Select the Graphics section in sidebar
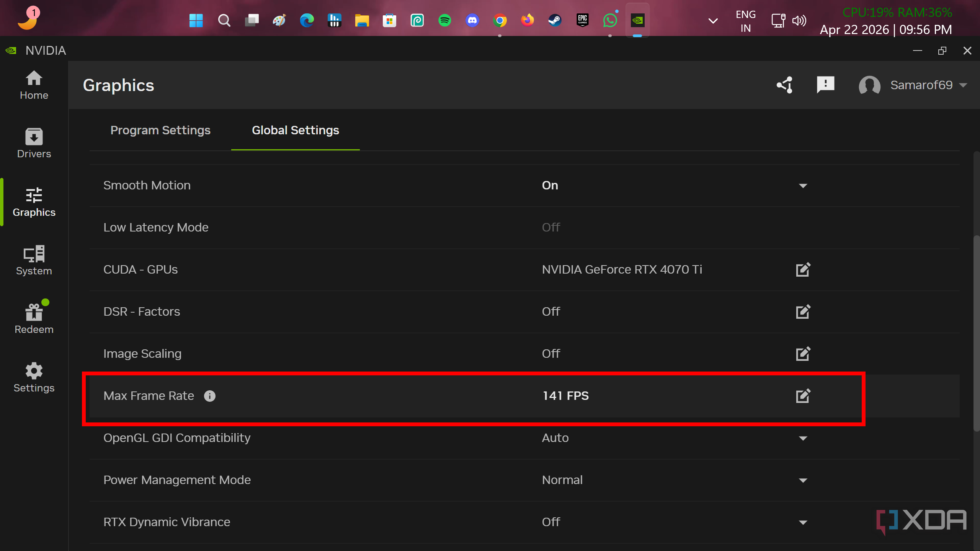This screenshot has height=551, width=980. coord(34,202)
